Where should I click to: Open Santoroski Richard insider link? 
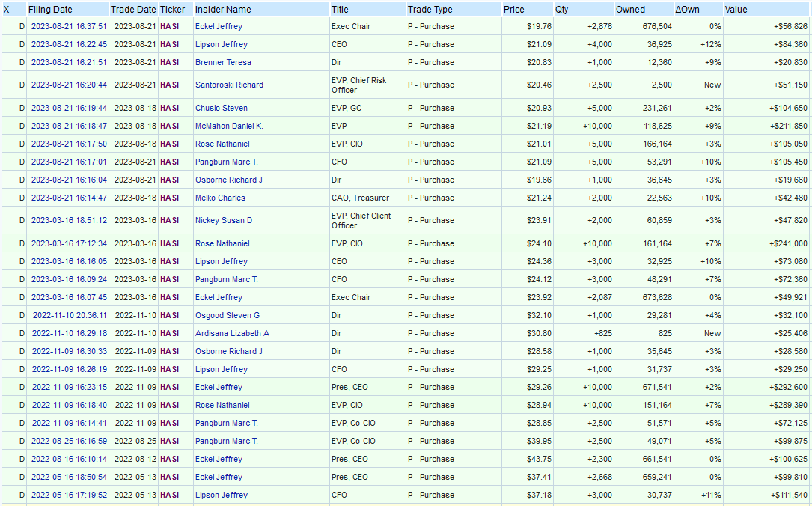click(x=229, y=85)
